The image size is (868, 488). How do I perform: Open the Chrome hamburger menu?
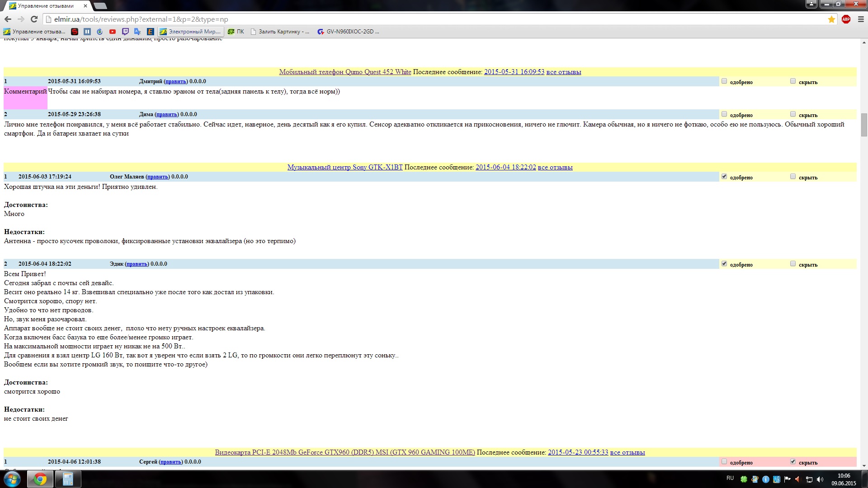[861, 19]
